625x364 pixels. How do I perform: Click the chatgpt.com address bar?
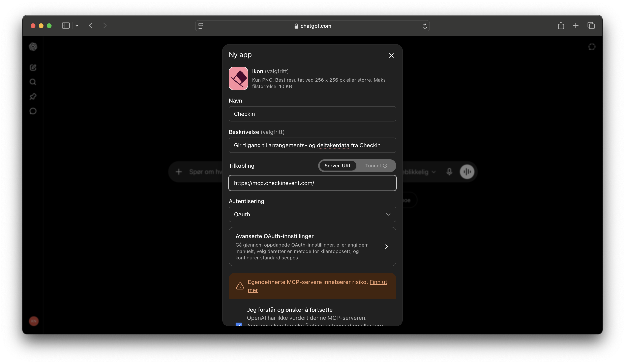(x=312, y=26)
